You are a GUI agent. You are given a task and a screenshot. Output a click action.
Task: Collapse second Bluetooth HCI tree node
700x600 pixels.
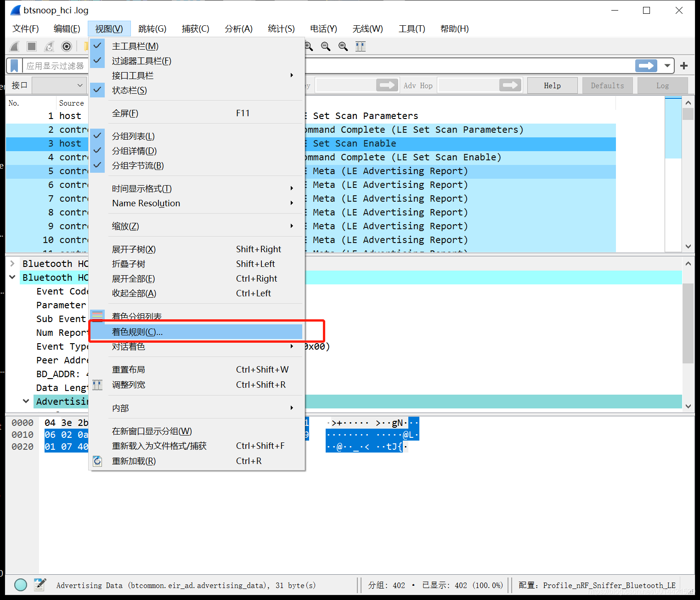click(x=12, y=277)
